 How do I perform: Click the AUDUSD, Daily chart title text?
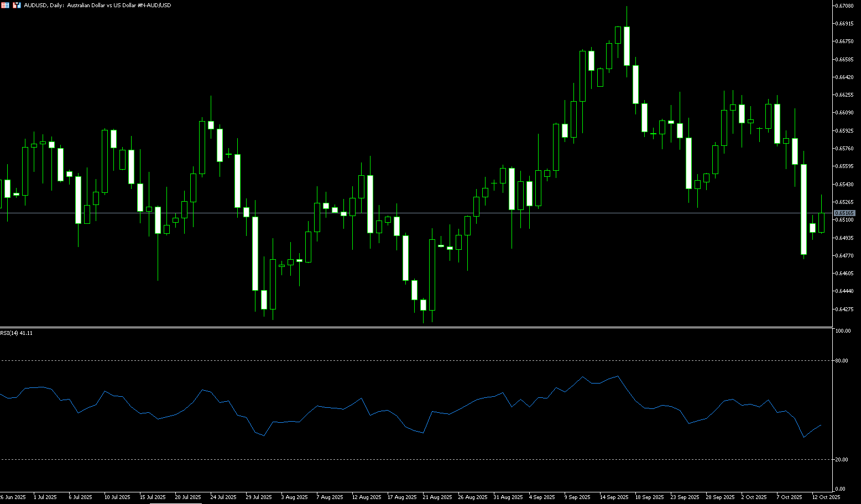coord(97,5)
